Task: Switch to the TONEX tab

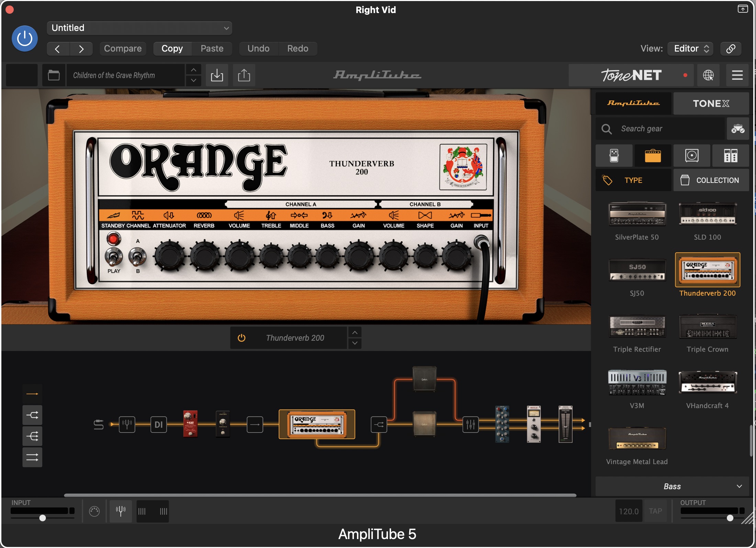Action: tap(711, 103)
